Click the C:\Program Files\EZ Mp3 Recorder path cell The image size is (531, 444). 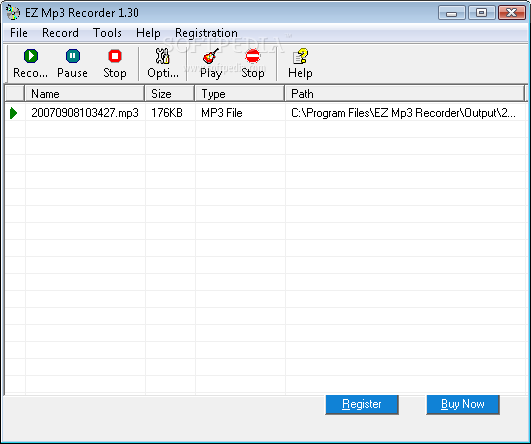pyautogui.click(x=403, y=113)
